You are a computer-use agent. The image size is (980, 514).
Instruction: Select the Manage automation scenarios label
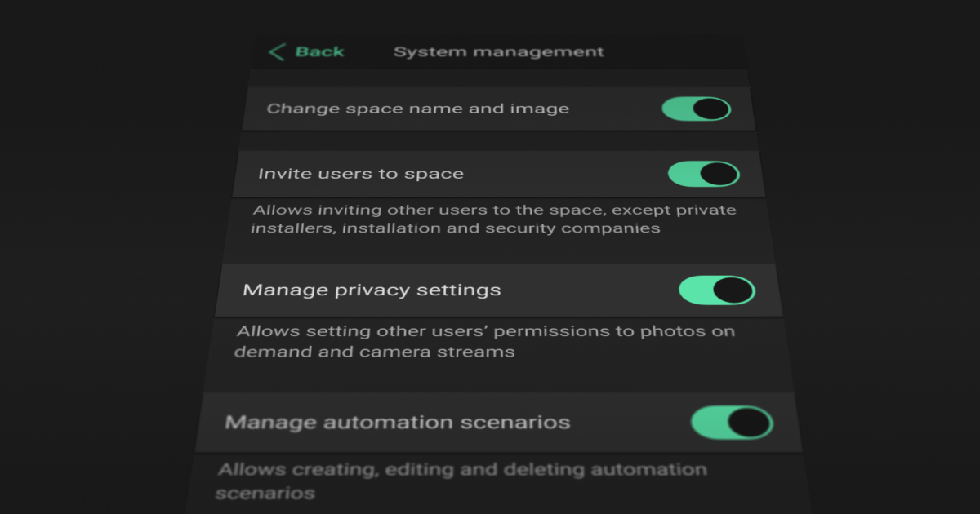point(397,423)
